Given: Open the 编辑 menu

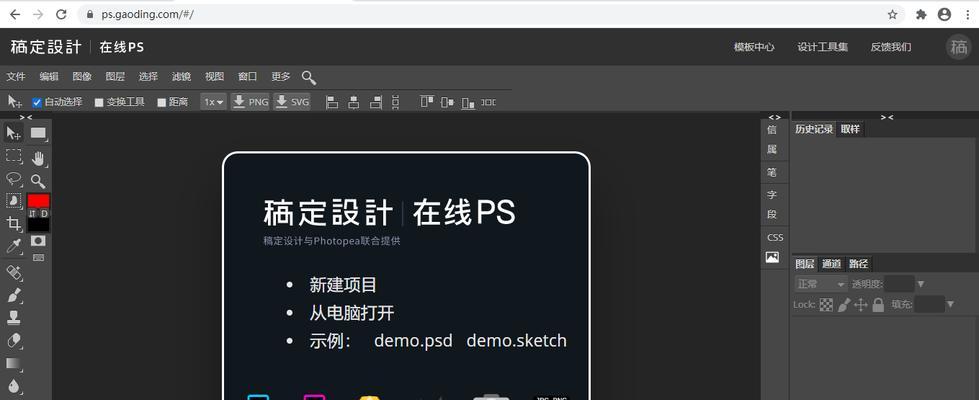Looking at the screenshot, I should tap(49, 77).
